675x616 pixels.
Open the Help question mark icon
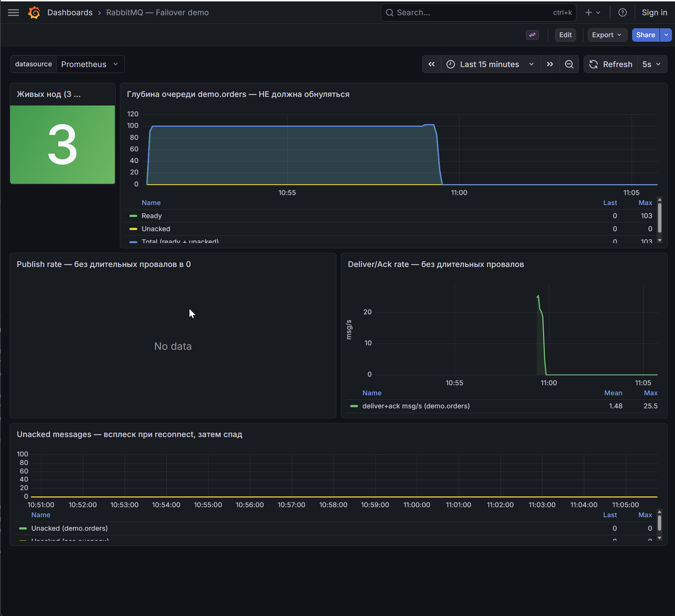(622, 13)
